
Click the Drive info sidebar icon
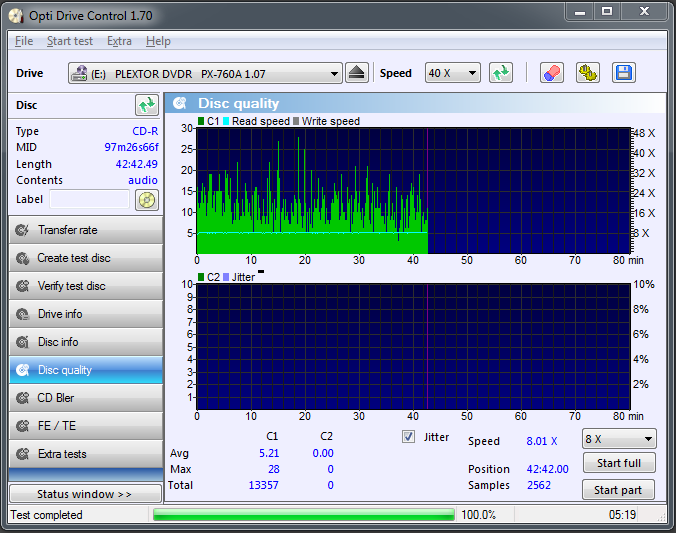pos(22,314)
